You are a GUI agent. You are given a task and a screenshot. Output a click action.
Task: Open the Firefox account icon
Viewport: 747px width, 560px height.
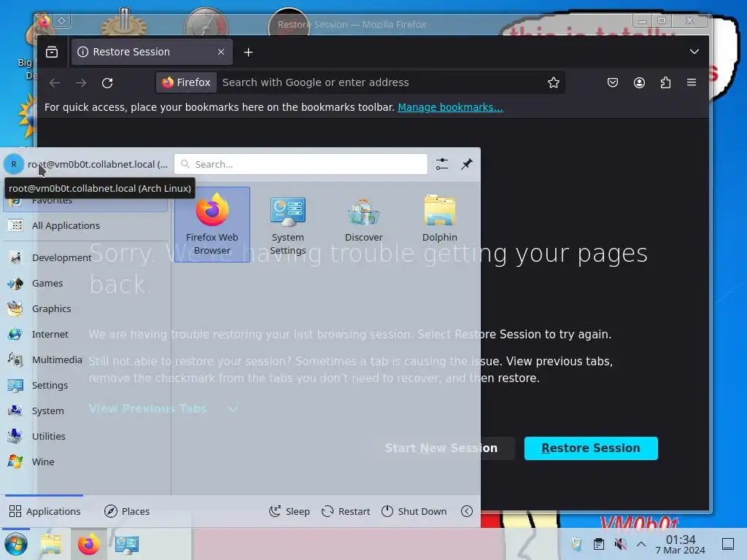click(639, 82)
